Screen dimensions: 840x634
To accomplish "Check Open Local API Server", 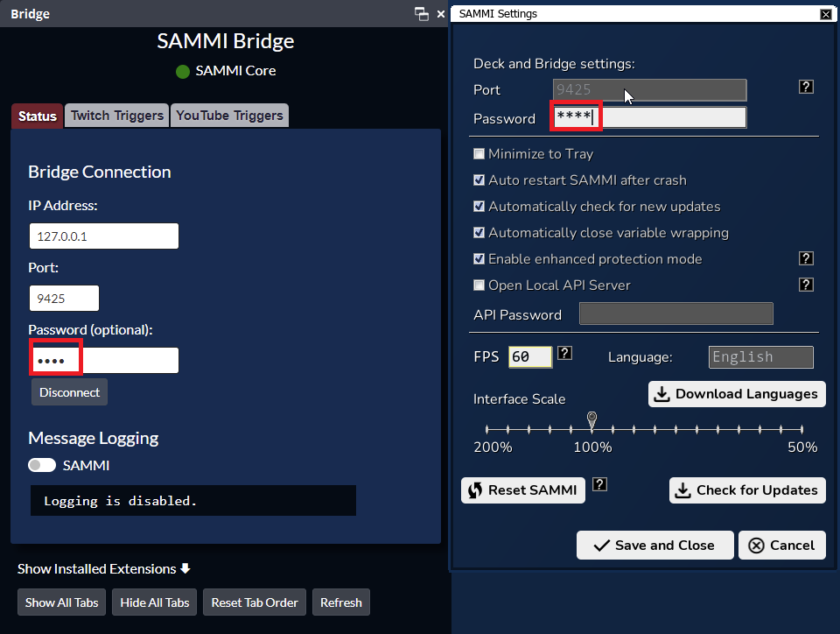I will 479,285.
